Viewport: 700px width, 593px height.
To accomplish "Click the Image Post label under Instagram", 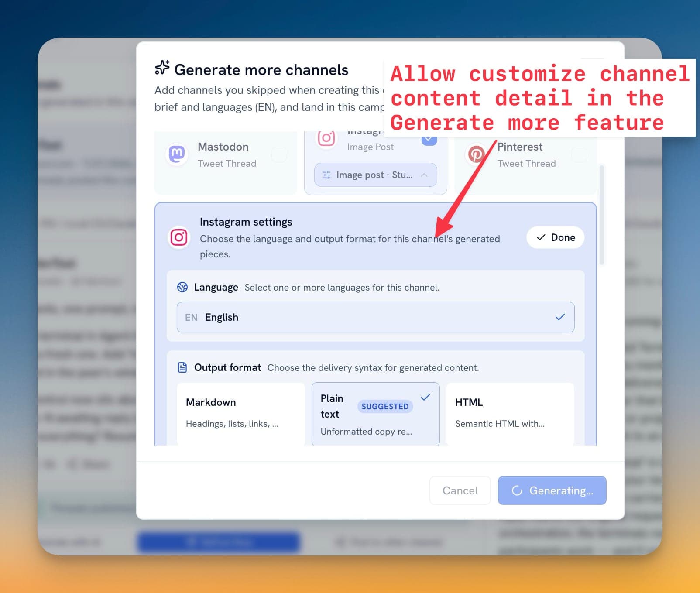I will coord(371,147).
